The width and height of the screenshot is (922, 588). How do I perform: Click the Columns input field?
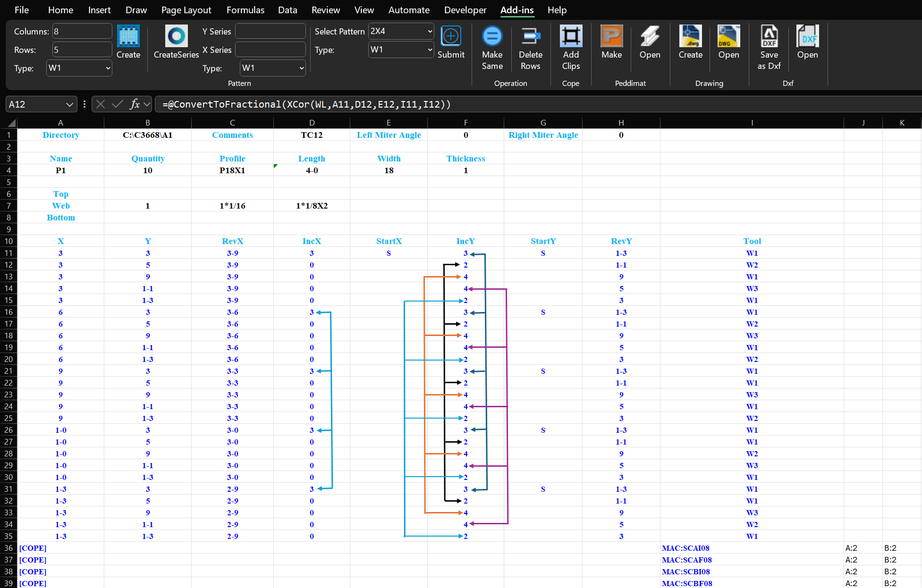[x=82, y=32]
